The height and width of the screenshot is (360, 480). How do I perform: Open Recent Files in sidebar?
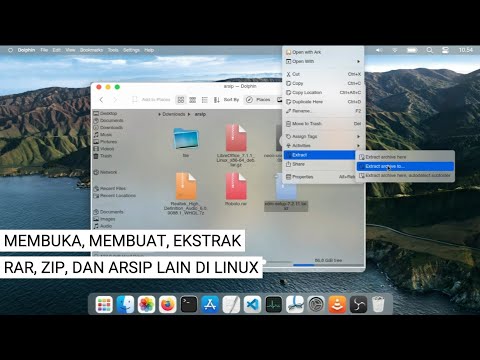[110, 188]
